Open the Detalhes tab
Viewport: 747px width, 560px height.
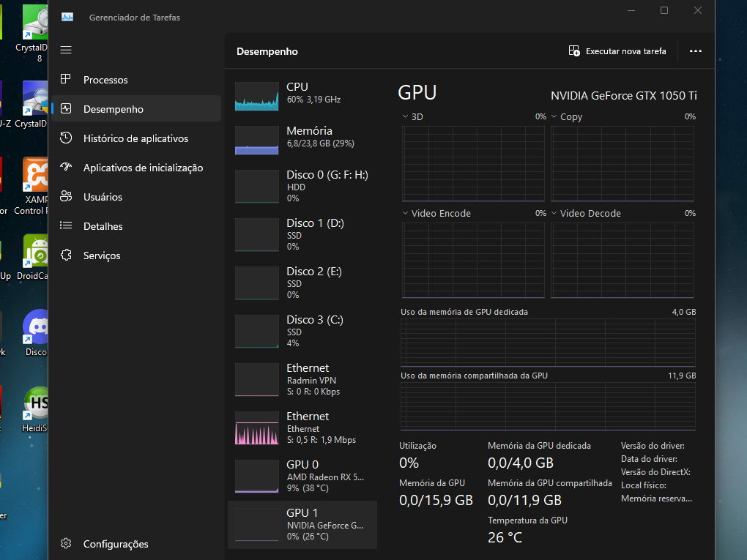(136, 225)
